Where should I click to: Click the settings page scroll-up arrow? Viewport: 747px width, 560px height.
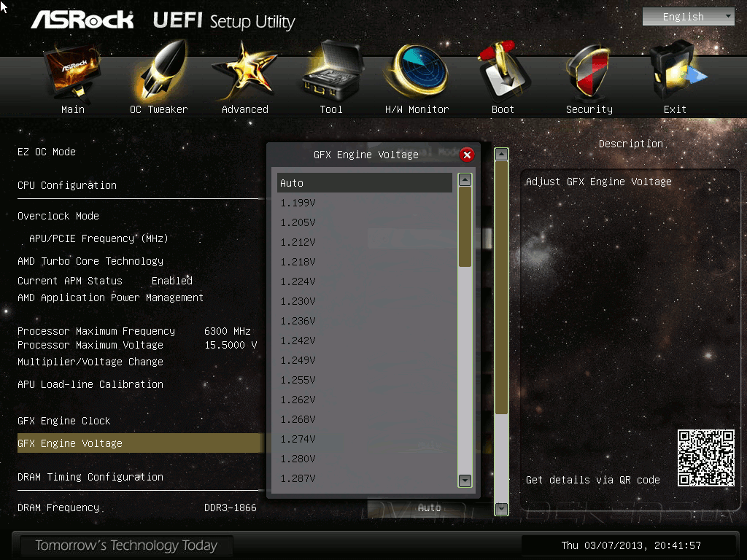pyautogui.click(x=501, y=155)
